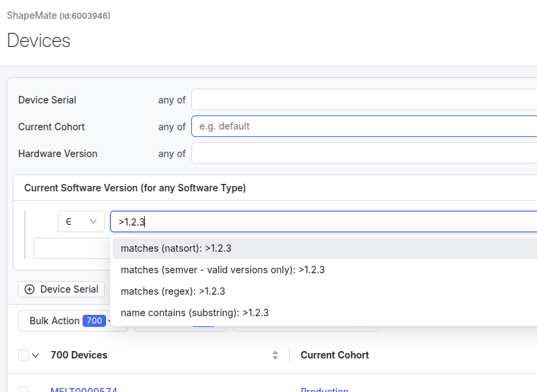Click the Device Serial filter input
Image resolution: width=537 pixels, height=392 pixels.
[364, 99]
